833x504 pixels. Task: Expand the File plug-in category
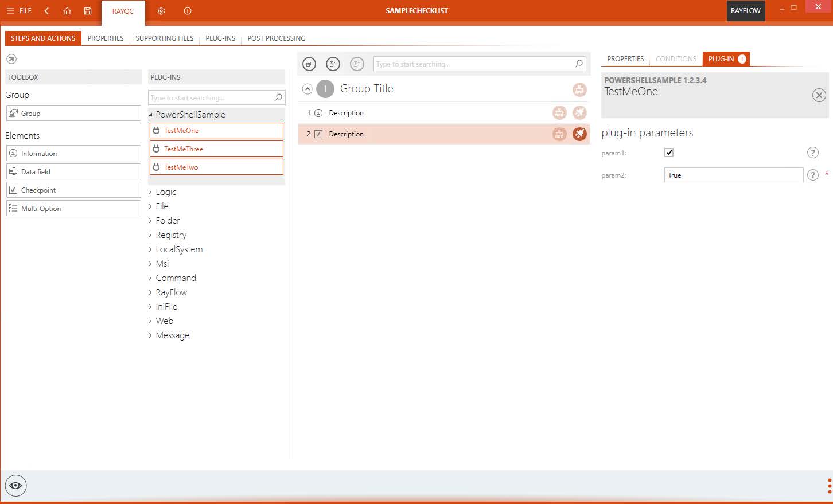pyautogui.click(x=150, y=206)
